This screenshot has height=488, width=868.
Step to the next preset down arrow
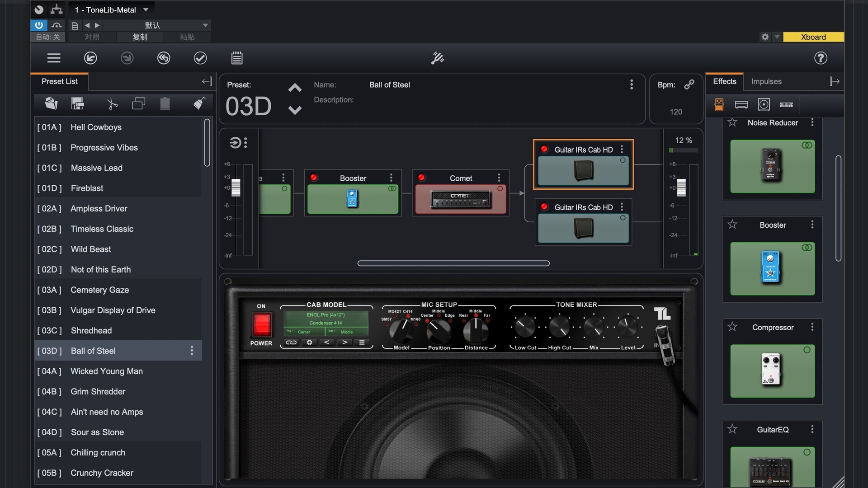click(x=295, y=110)
